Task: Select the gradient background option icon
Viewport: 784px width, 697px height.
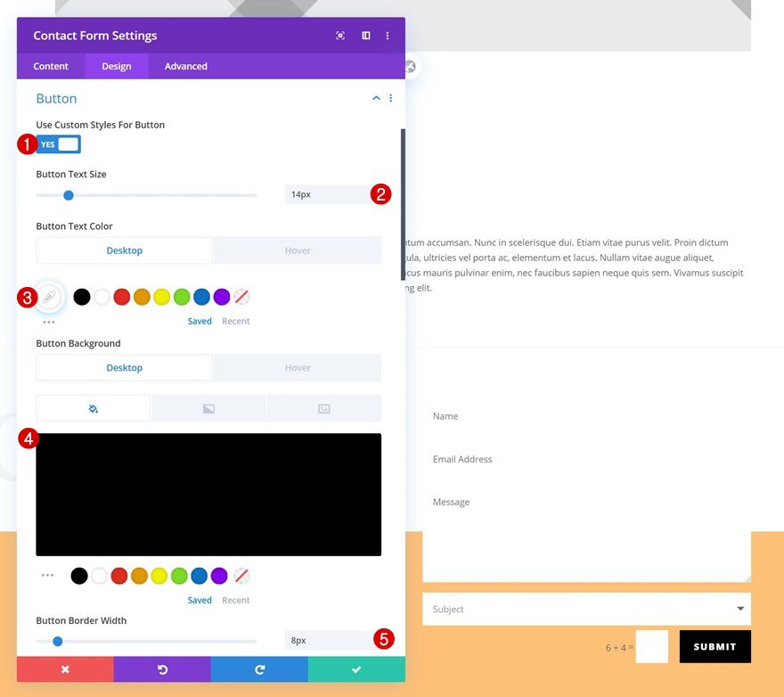Action: coord(208,407)
